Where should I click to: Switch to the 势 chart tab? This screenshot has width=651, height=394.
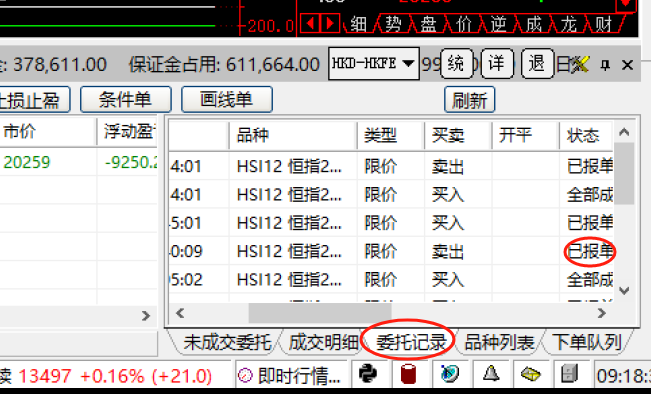click(393, 24)
